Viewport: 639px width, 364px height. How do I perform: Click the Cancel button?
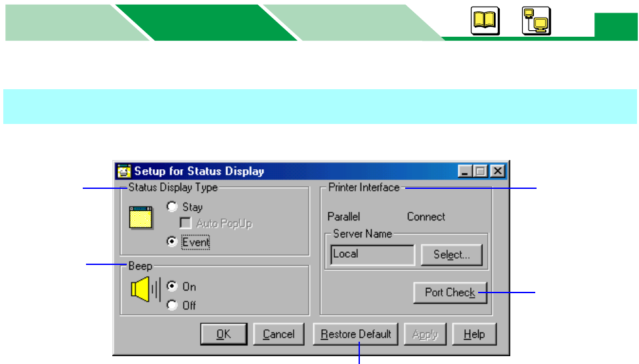(x=278, y=334)
